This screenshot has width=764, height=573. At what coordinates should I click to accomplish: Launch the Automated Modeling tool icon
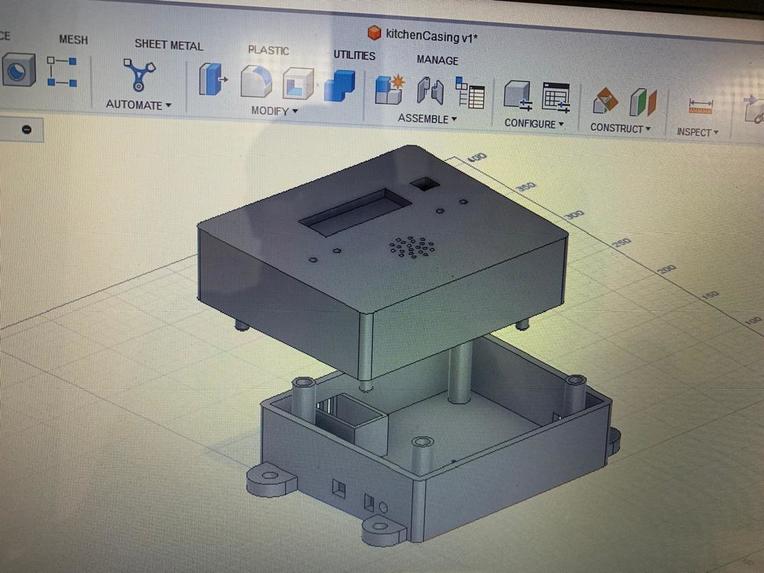(x=139, y=75)
